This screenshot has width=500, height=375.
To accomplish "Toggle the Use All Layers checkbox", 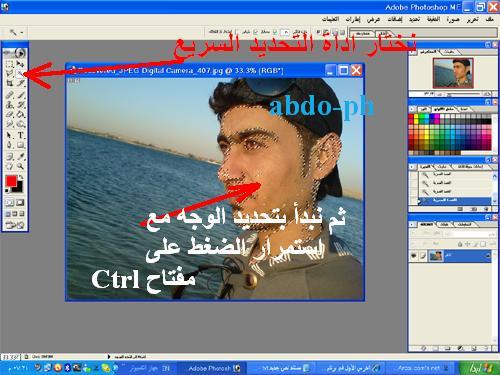I will tap(237, 32).
